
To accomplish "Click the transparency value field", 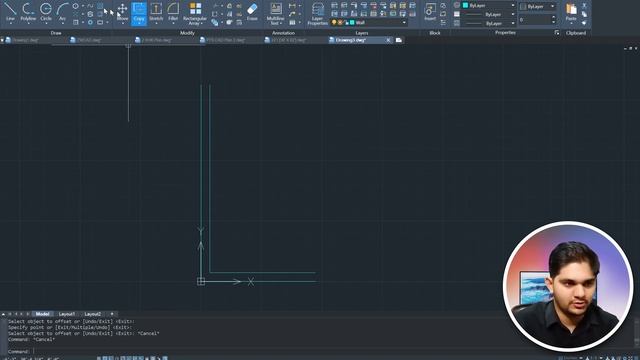I will 535,20.
